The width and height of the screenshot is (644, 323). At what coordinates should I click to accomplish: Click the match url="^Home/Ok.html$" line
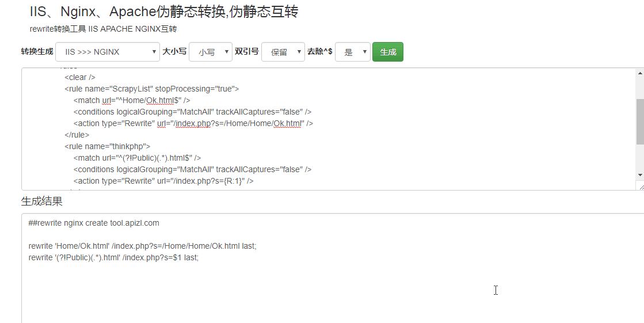tap(132, 100)
